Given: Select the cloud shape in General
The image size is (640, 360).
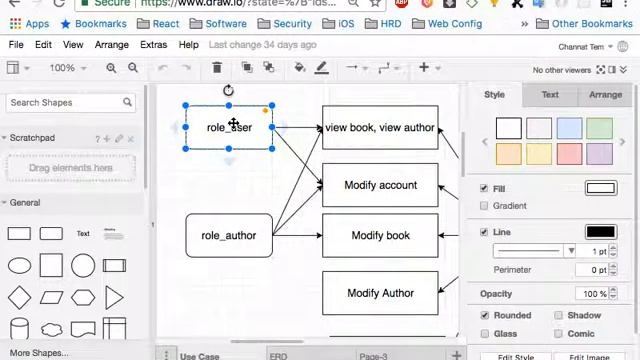Looking at the screenshot, I should coord(51,329).
